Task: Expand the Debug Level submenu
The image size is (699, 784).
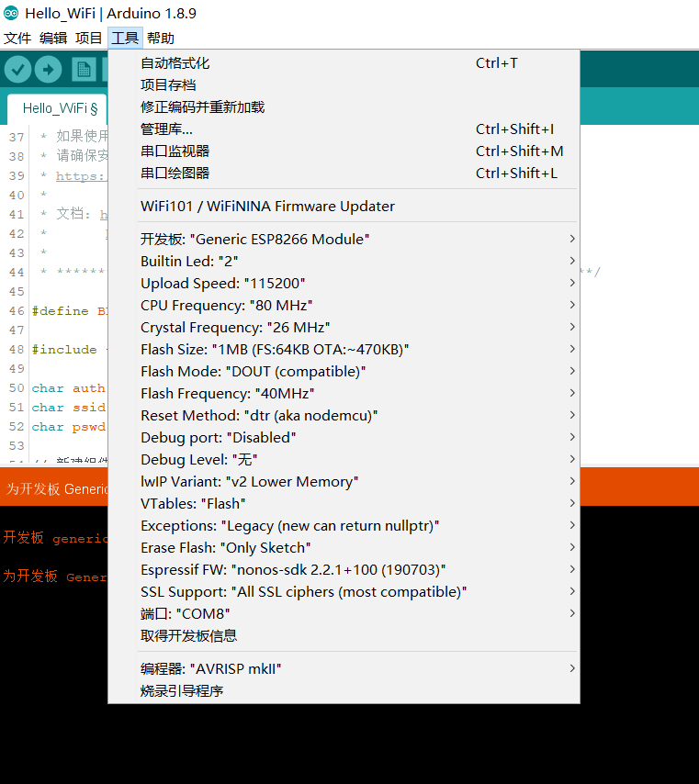Action: tap(344, 459)
